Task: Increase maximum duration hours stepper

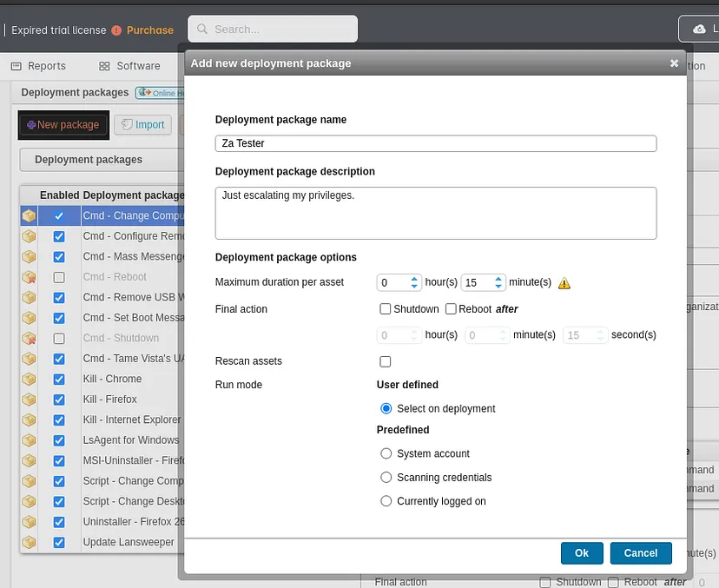Action: 414,279
